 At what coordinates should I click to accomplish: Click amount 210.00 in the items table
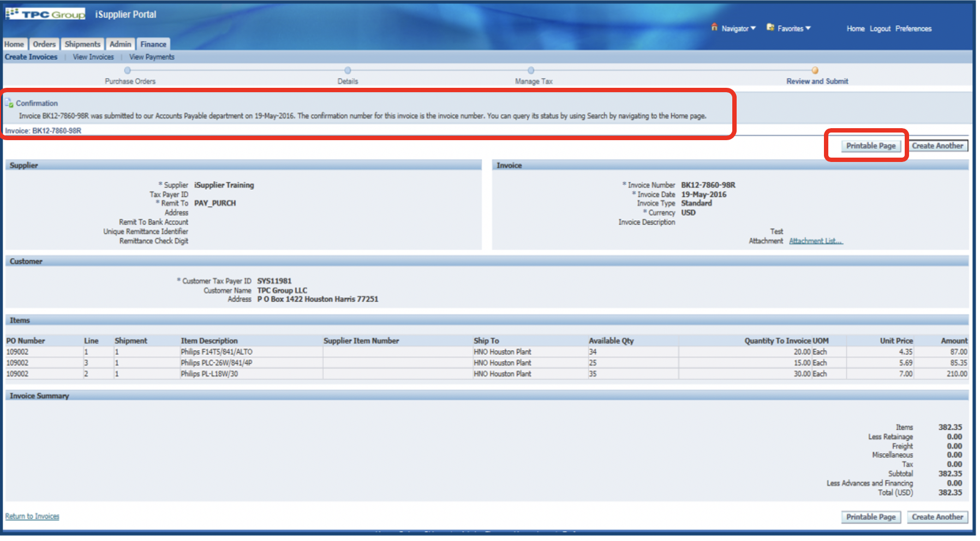click(957, 374)
